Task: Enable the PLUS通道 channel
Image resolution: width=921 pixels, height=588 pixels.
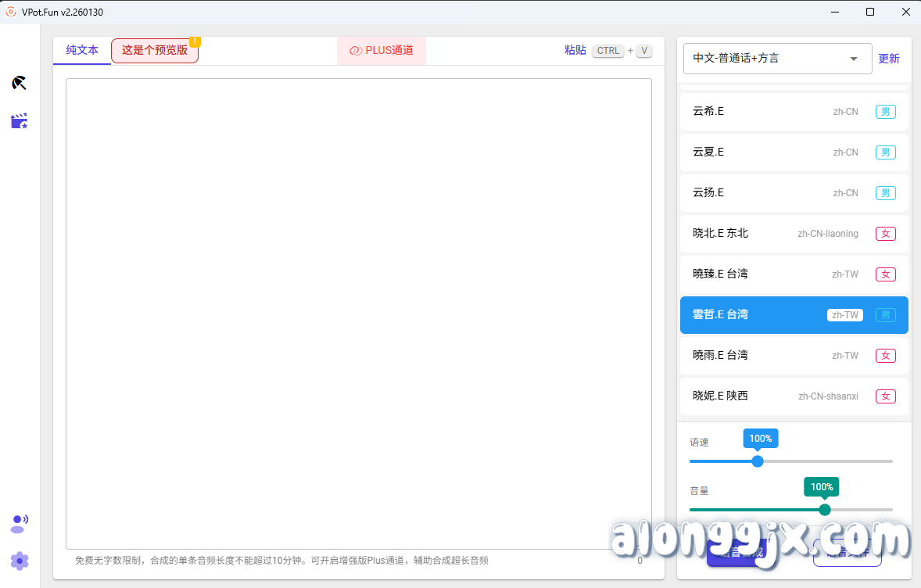Action: 381,50
